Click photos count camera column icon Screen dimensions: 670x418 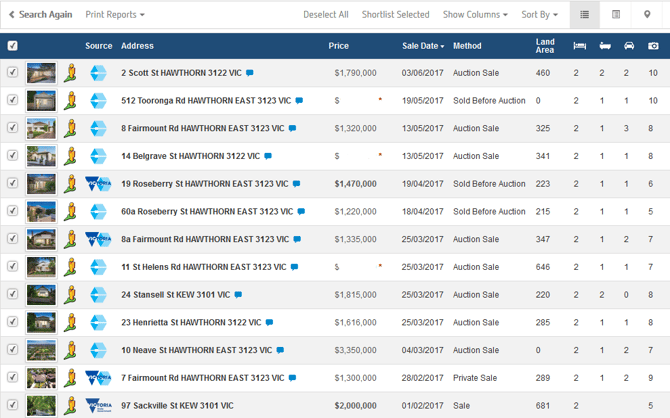(652, 46)
